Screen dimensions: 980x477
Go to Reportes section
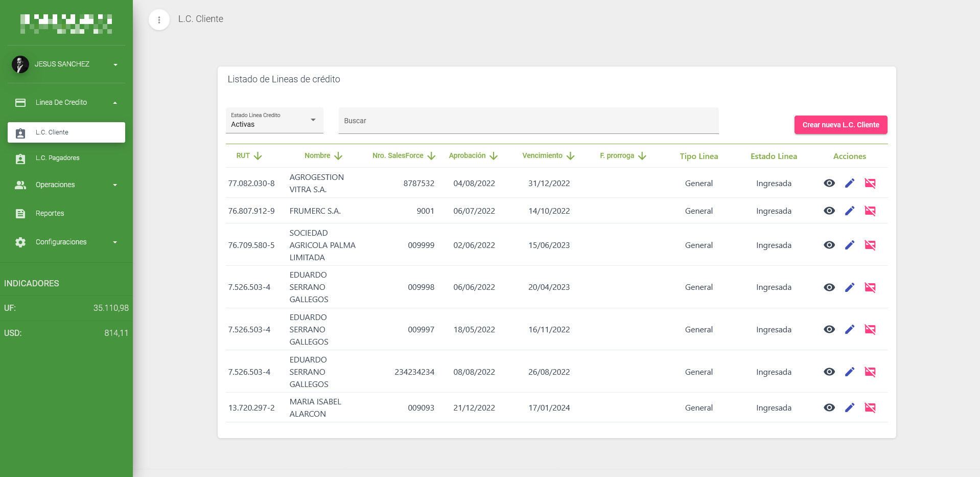pyautogui.click(x=50, y=214)
